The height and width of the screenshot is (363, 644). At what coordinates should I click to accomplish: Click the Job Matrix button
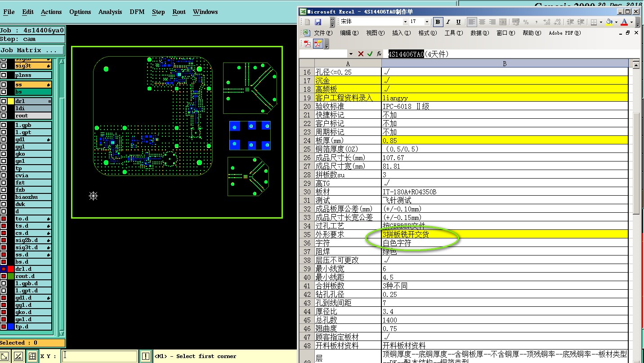32,50
